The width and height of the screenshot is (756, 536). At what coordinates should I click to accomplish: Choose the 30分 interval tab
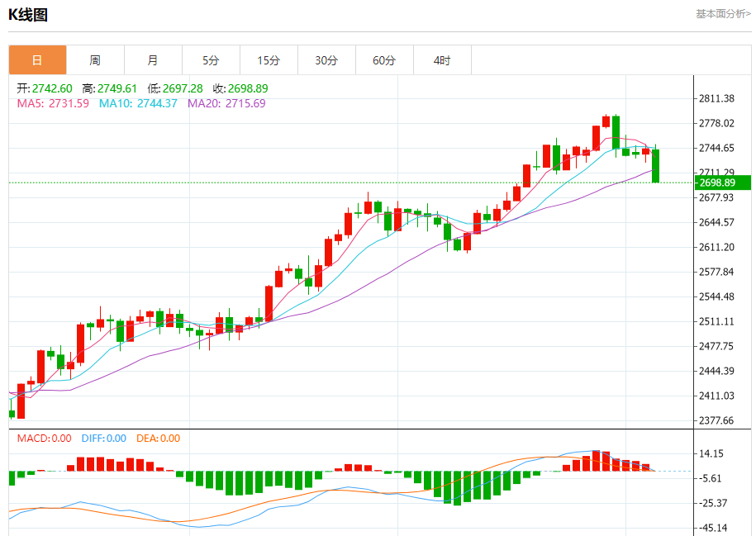[326, 60]
